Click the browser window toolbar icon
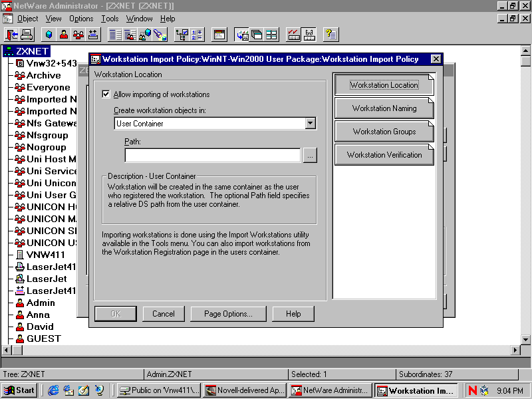This screenshot has width=532, height=399. (219, 35)
